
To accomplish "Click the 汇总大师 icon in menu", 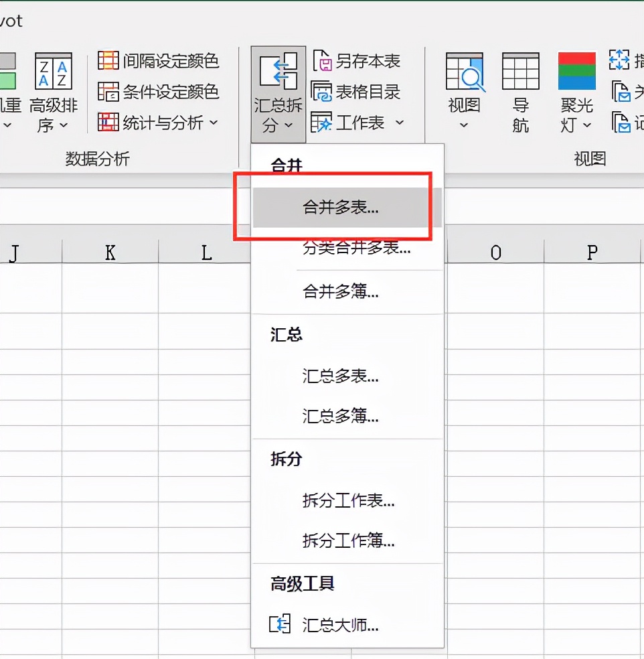I will (x=280, y=624).
